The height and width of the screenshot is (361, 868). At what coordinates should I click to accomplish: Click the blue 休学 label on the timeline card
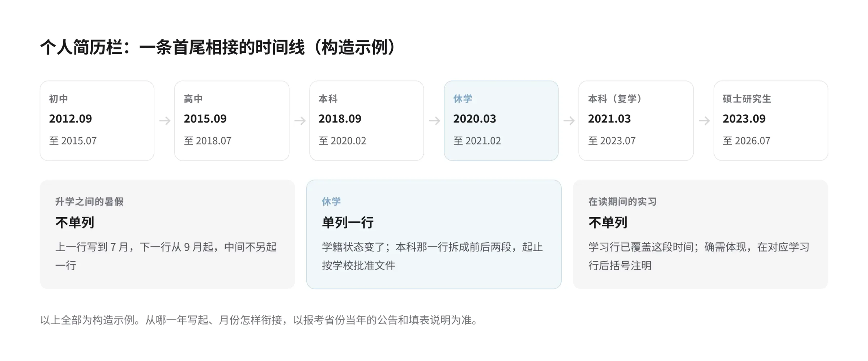point(463,99)
